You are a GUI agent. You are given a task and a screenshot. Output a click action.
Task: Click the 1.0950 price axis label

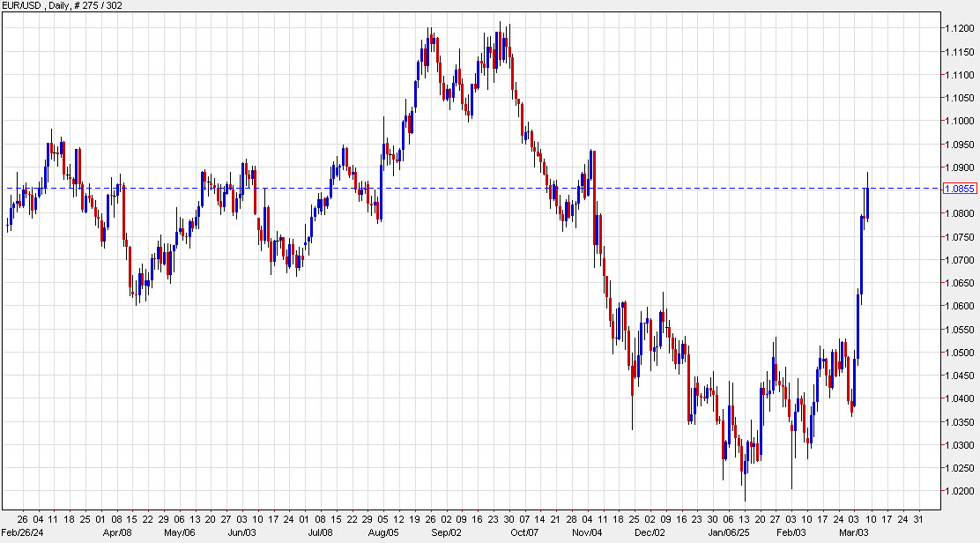point(960,145)
